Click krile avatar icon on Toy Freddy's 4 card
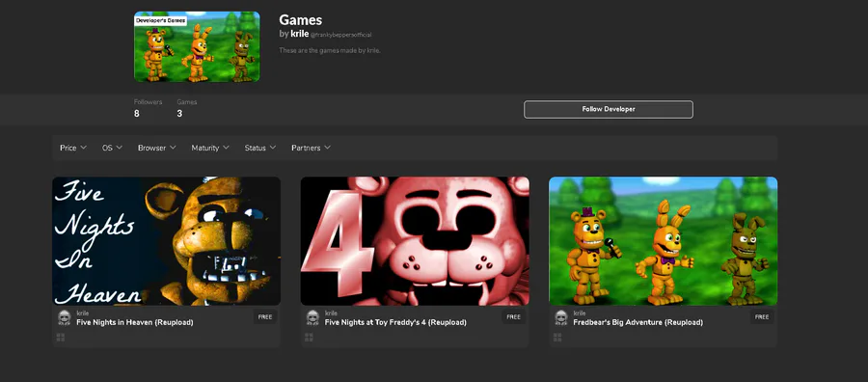The height and width of the screenshot is (382, 868). point(312,317)
